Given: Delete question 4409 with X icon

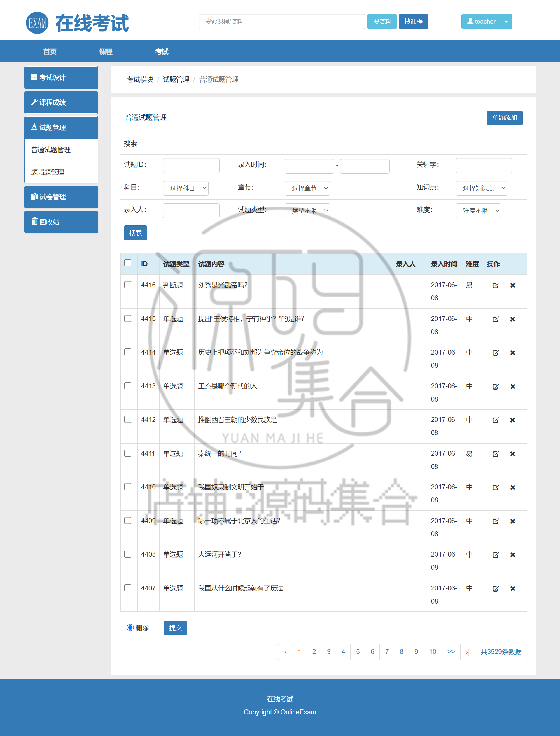Looking at the screenshot, I should (x=513, y=521).
